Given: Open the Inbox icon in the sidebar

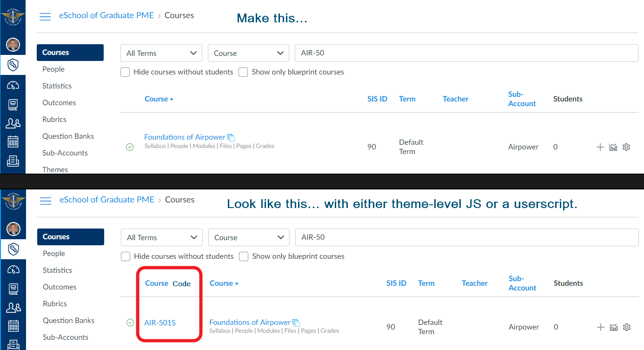Looking at the screenshot, I should click(13, 162).
